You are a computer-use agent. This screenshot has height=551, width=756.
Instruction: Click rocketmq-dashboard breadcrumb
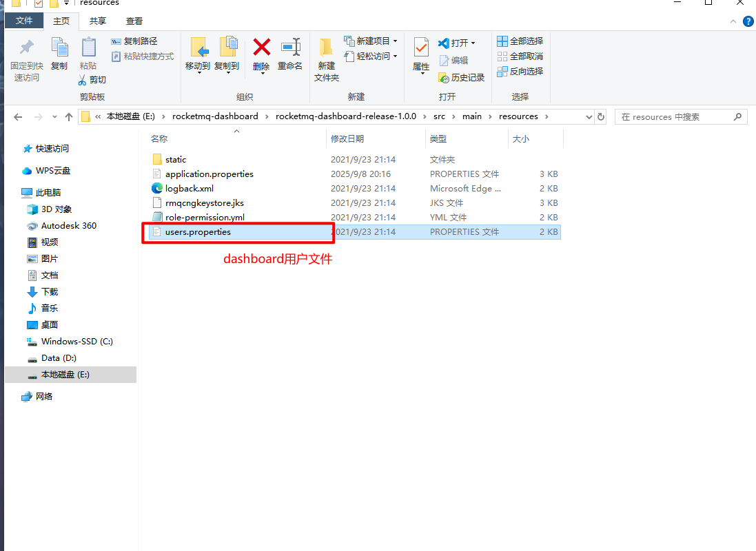click(215, 116)
